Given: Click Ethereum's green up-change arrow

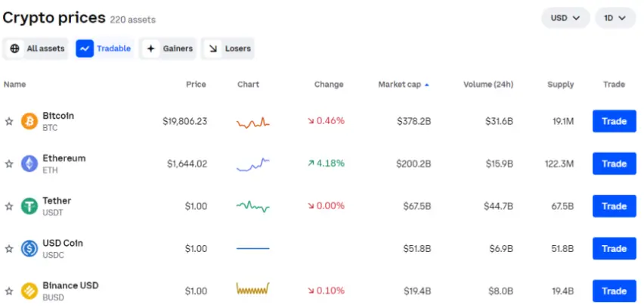Looking at the screenshot, I should tap(311, 163).
